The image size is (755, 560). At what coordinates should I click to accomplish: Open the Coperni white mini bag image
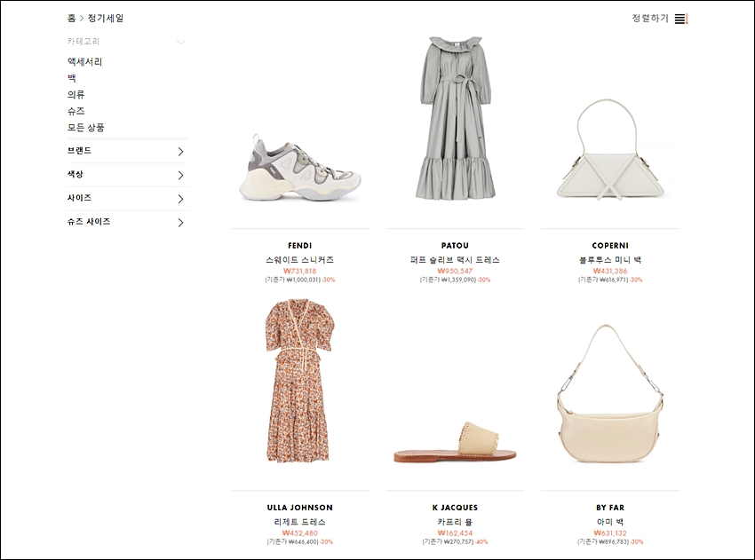click(610, 150)
